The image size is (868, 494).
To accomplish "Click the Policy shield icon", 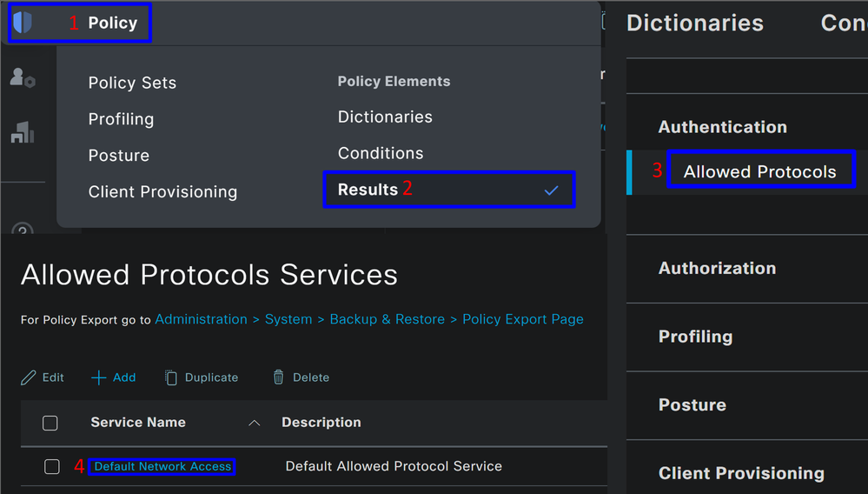I will click(x=23, y=23).
